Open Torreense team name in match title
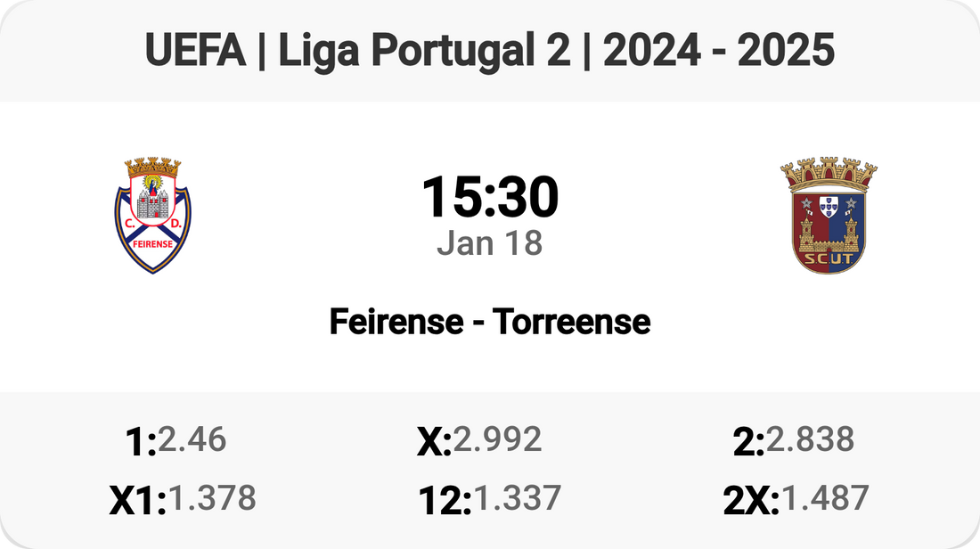This screenshot has width=980, height=549. click(x=571, y=321)
